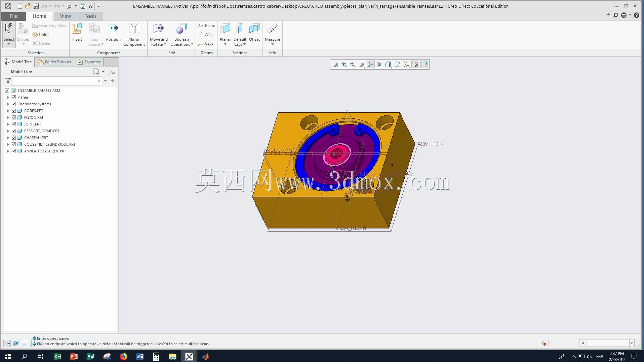
Task: Open Excel from the taskbar
Action: 57,357
